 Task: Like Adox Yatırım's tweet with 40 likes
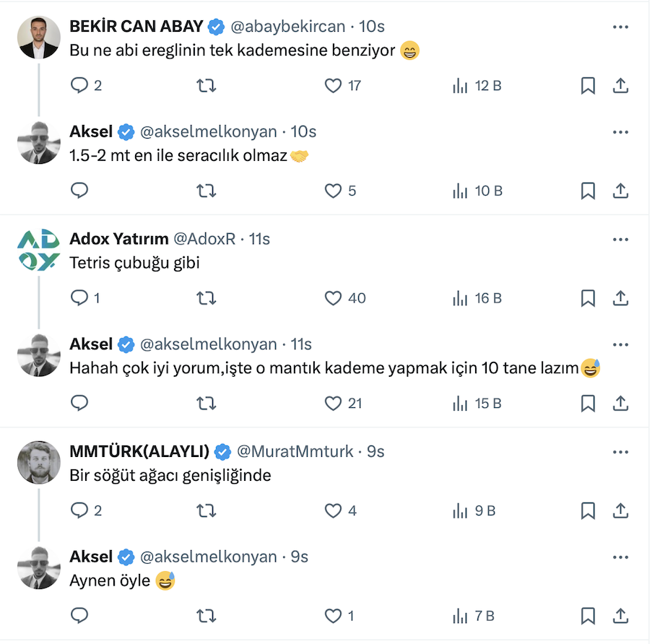point(333,298)
